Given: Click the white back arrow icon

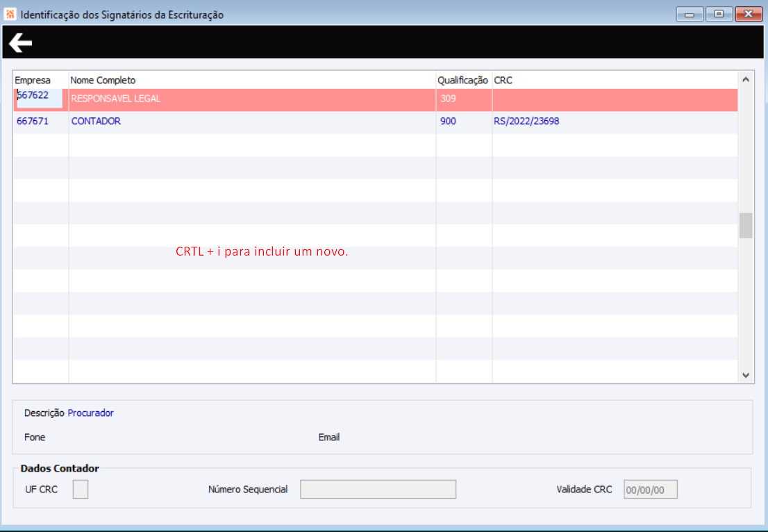Looking at the screenshot, I should [x=21, y=42].
